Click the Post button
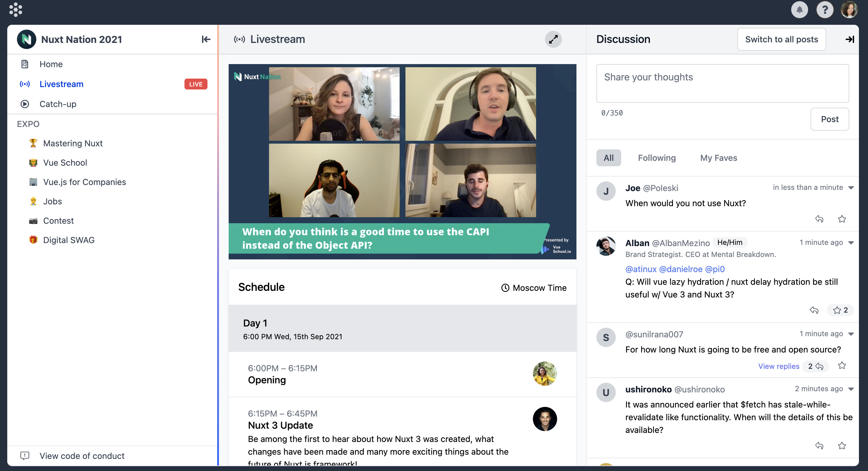This screenshot has width=868, height=471. click(829, 119)
